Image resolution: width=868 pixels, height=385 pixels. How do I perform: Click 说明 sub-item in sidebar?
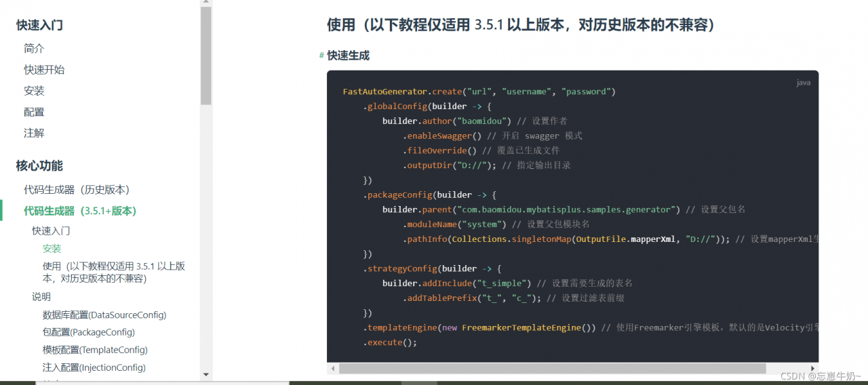click(41, 297)
